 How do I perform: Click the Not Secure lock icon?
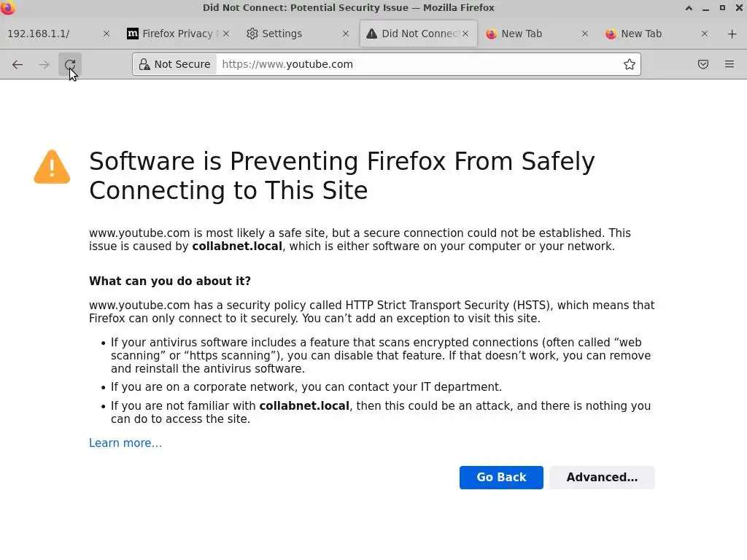144,64
